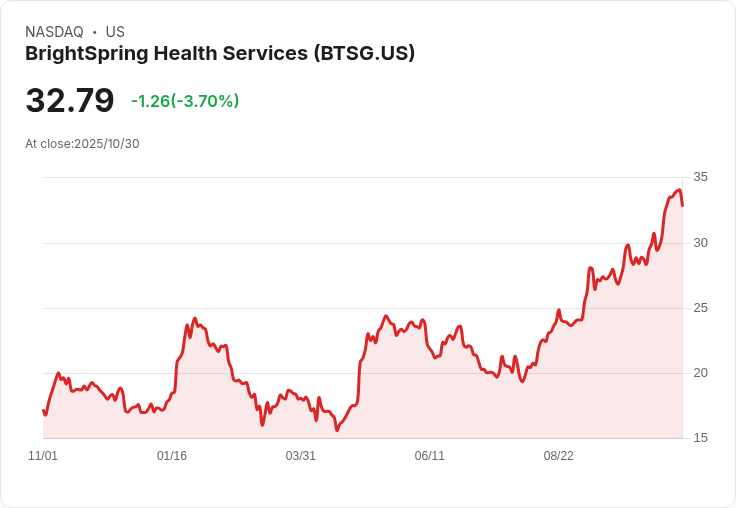This screenshot has height=508, width=736.
Task: Click the final data point at the chart's right end
Action: (682, 205)
